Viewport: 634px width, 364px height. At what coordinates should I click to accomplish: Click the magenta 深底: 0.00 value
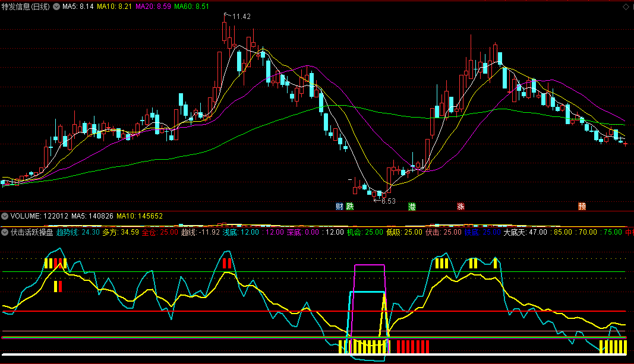tap(303, 232)
